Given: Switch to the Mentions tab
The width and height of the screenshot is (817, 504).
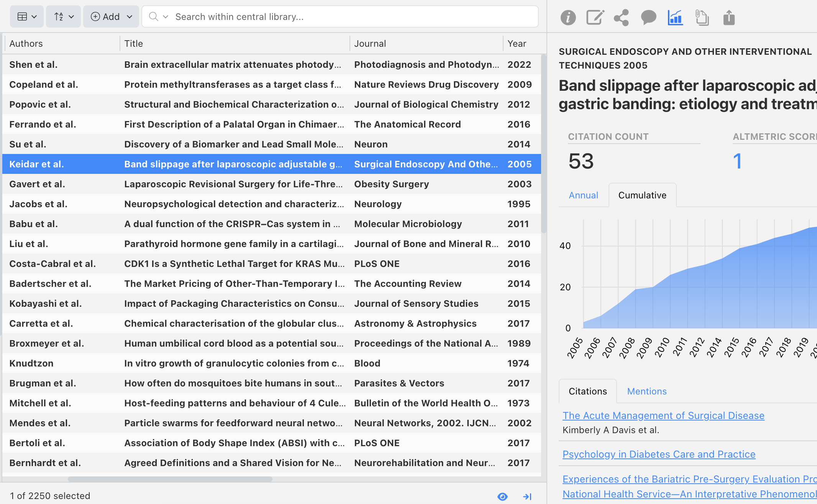Looking at the screenshot, I should [x=646, y=391].
